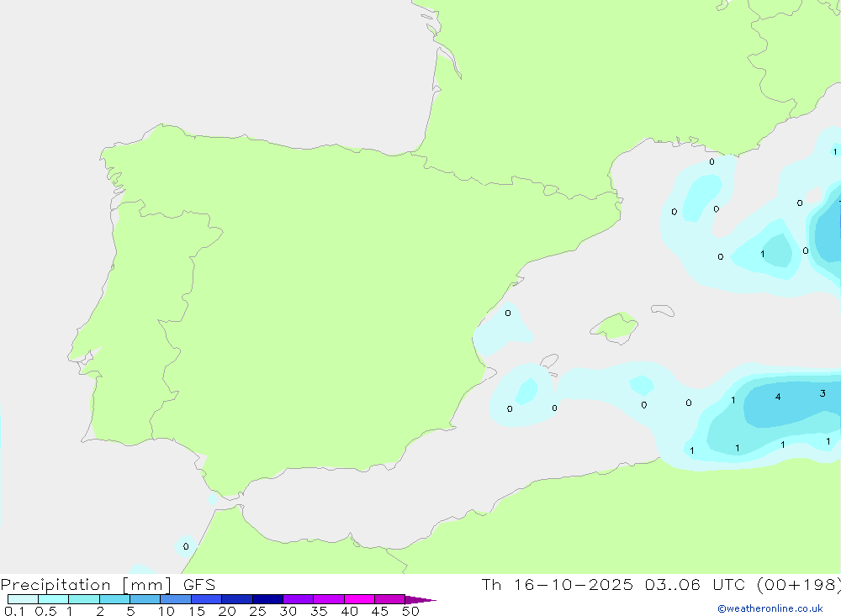Click the date '16-10-2025' in the header

click(x=574, y=584)
